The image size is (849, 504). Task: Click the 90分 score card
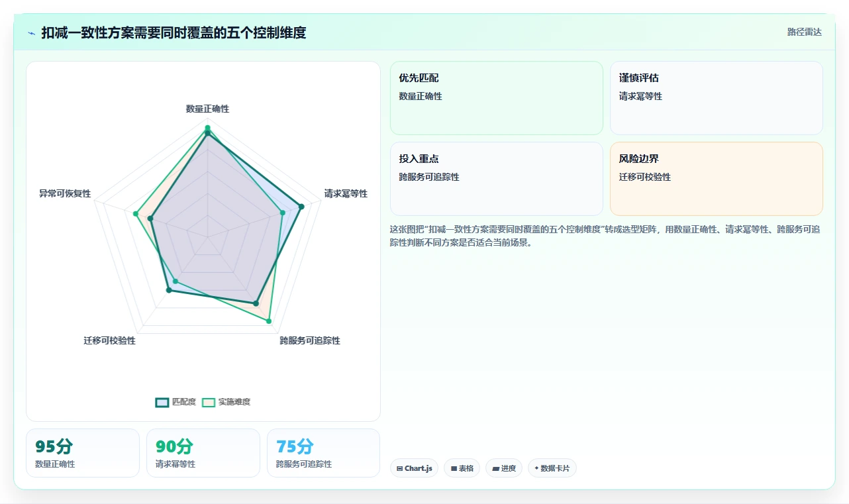[203, 453]
